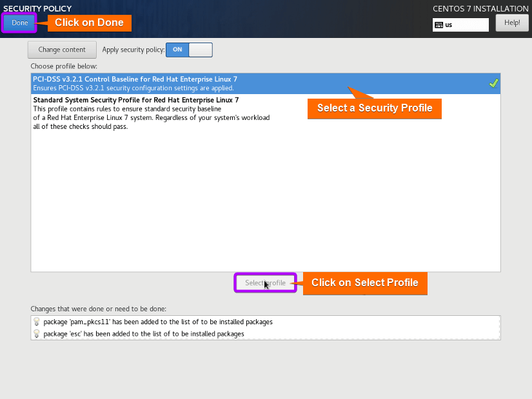Click the Done button
Screen dimensions: 532x399
coord(19,23)
